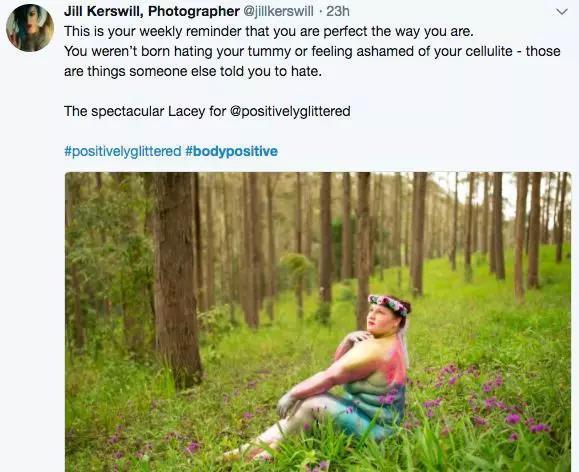Expand the tweet options chevron
This screenshot has width=579, height=472.
[x=562, y=12]
